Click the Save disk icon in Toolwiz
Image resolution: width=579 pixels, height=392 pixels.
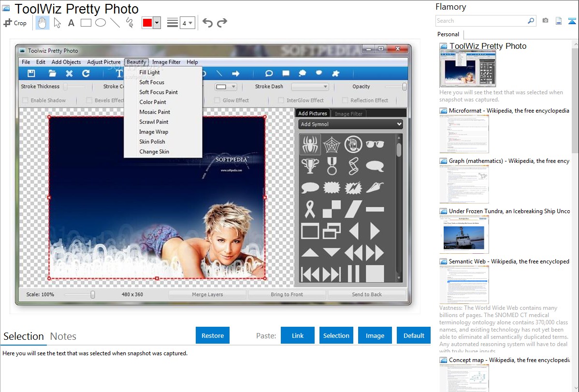[31, 73]
